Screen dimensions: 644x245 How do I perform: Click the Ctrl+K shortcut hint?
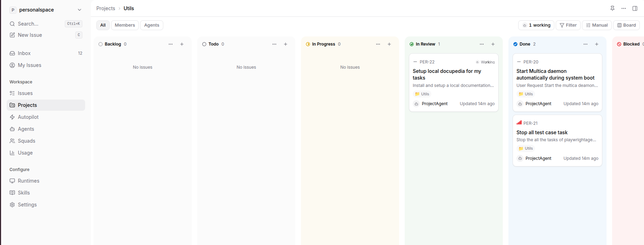click(x=74, y=24)
